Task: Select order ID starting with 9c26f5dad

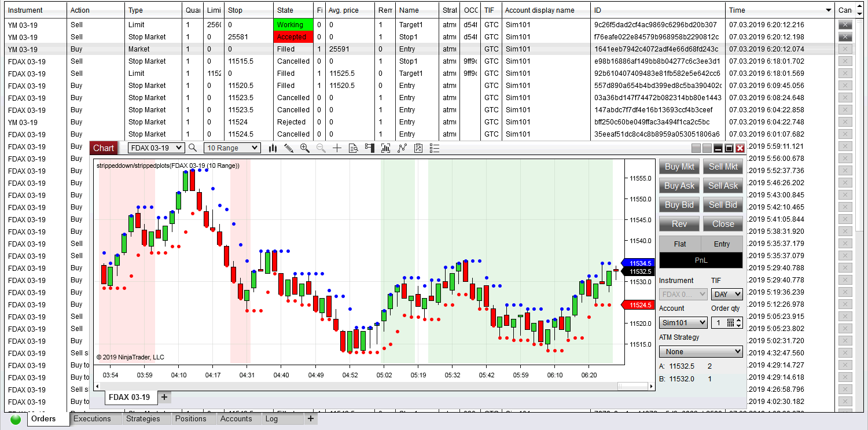Action: pyautogui.click(x=656, y=25)
